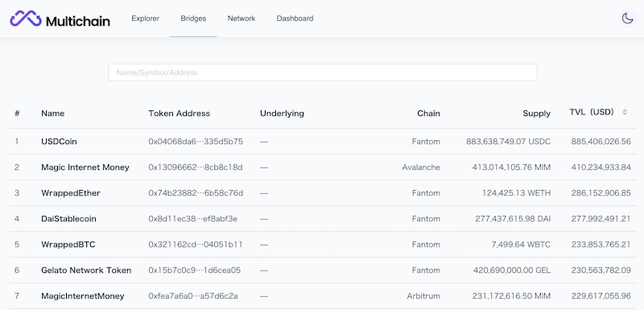The width and height of the screenshot is (644, 310).
Task: Click TVL value 229,617,055.96
Action: coord(601,296)
